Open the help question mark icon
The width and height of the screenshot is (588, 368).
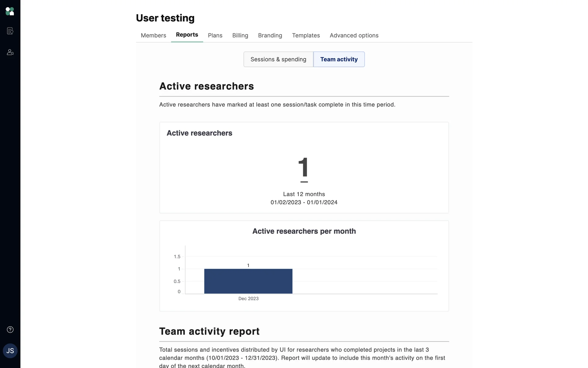(x=10, y=330)
